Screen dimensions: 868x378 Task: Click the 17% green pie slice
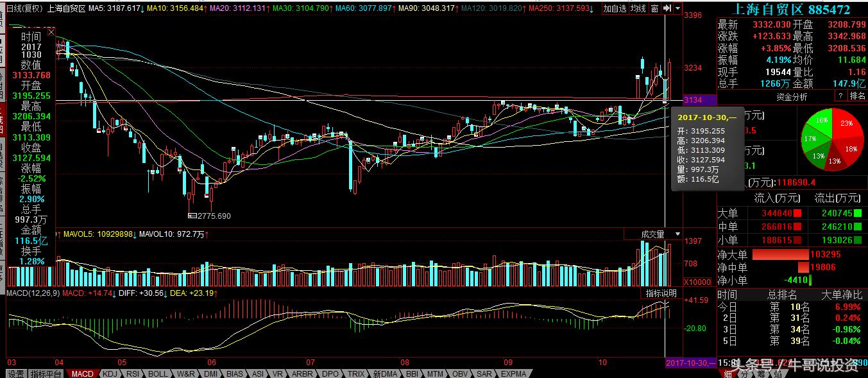(810, 139)
